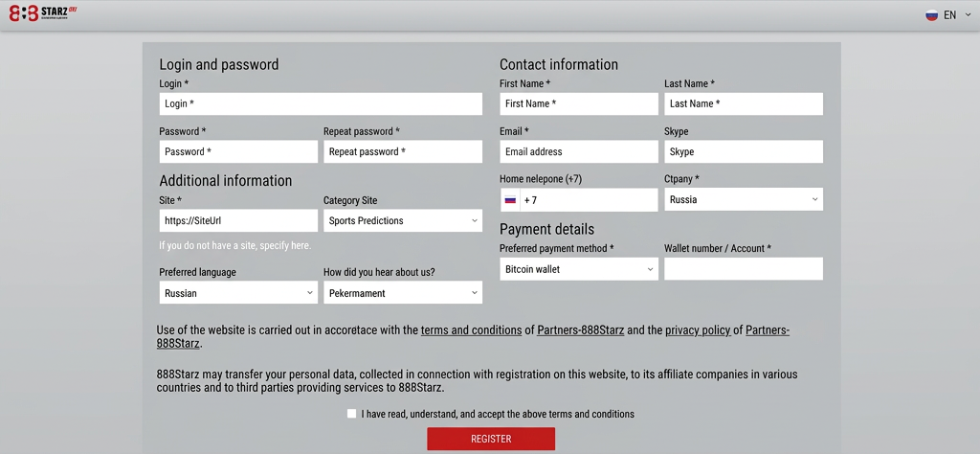Click the Russian flag icon in header
The image size is (980, 454).
point(931,15)
